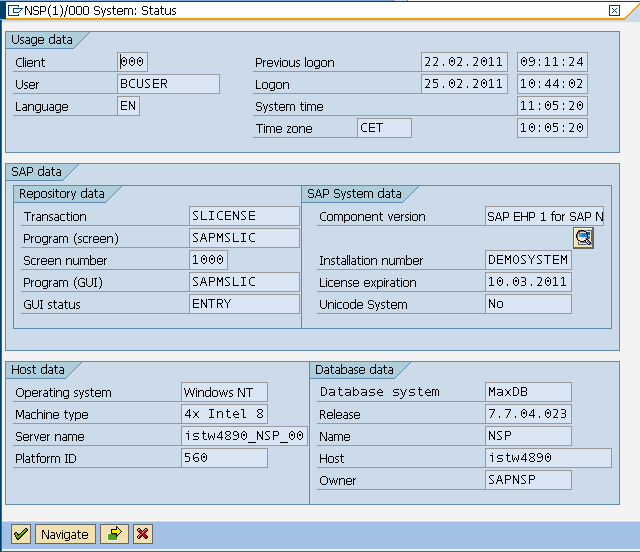
Task: Close the System Status dialog window
Action: click(614, 10)
